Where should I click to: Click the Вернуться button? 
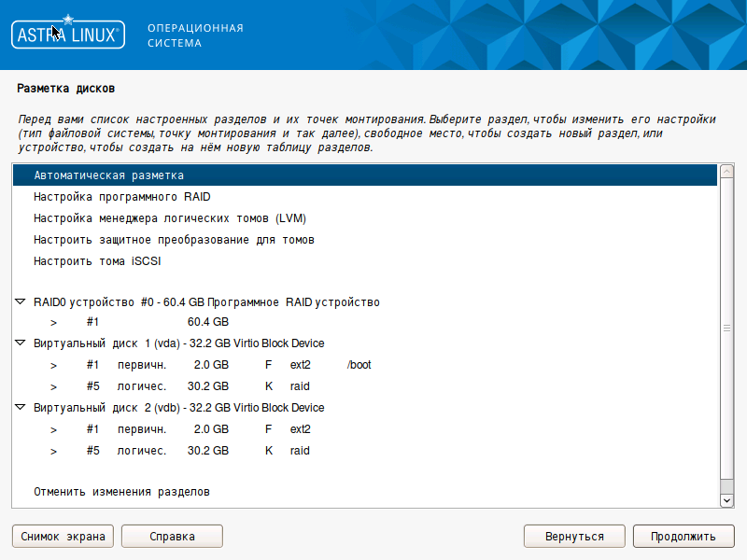click(x=574, y=537)
